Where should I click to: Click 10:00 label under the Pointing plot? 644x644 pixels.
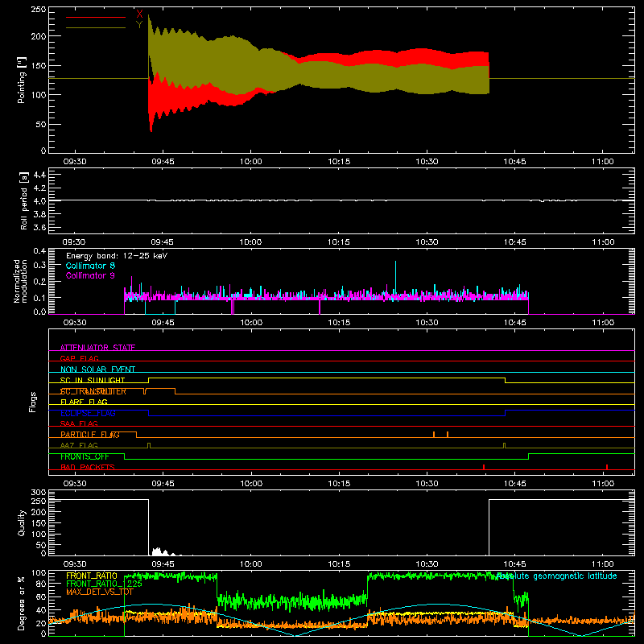click(x=251, y=162)
